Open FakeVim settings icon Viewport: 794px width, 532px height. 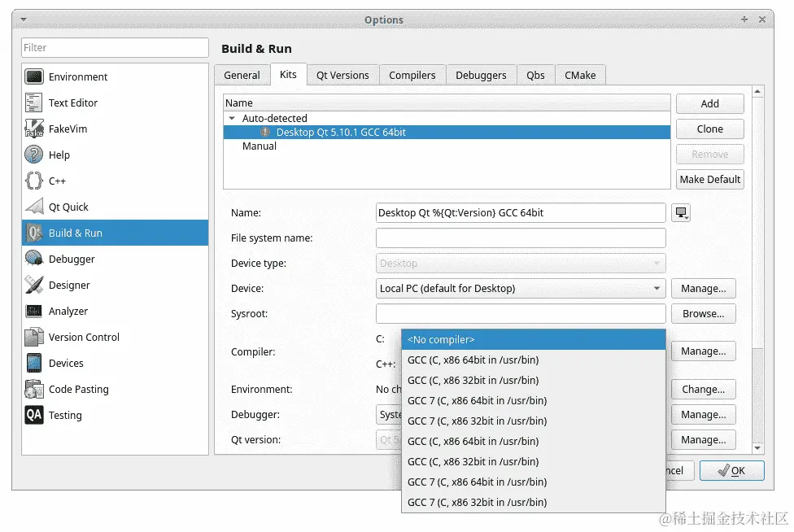34,129
